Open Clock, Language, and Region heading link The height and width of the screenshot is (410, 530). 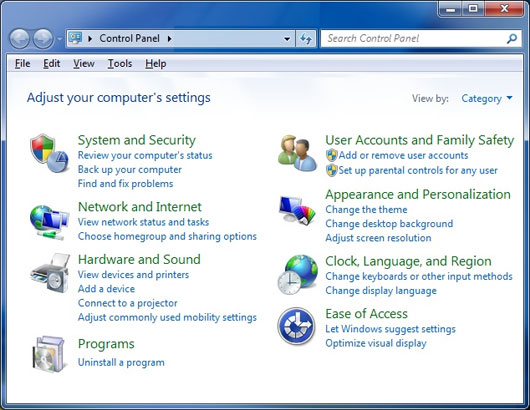[408, 261]
